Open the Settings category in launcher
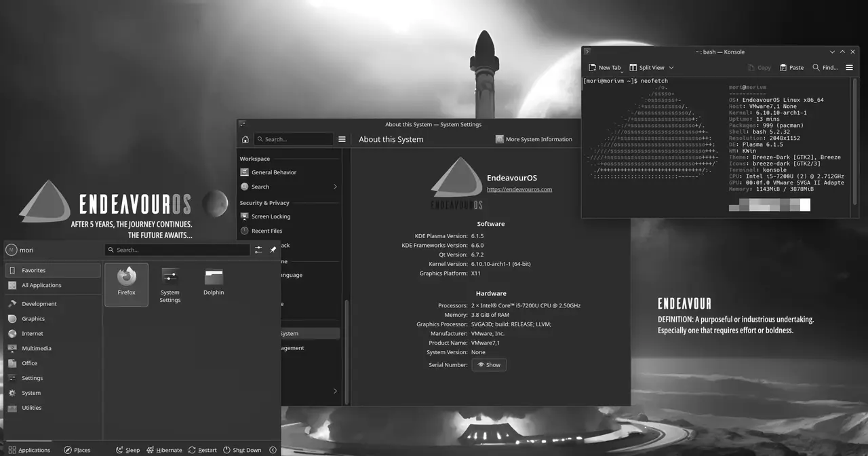This screenshot has width=868, height=456. [x=53, y=378]
